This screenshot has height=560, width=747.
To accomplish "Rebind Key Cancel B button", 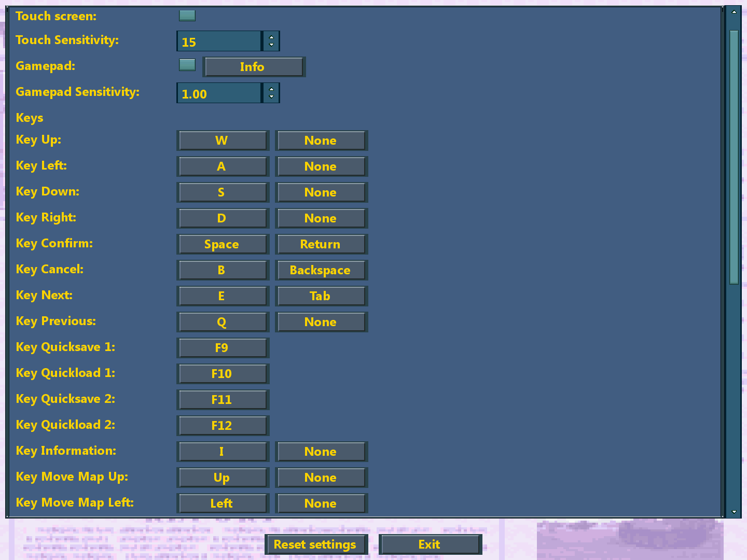I will pos(223,270).
